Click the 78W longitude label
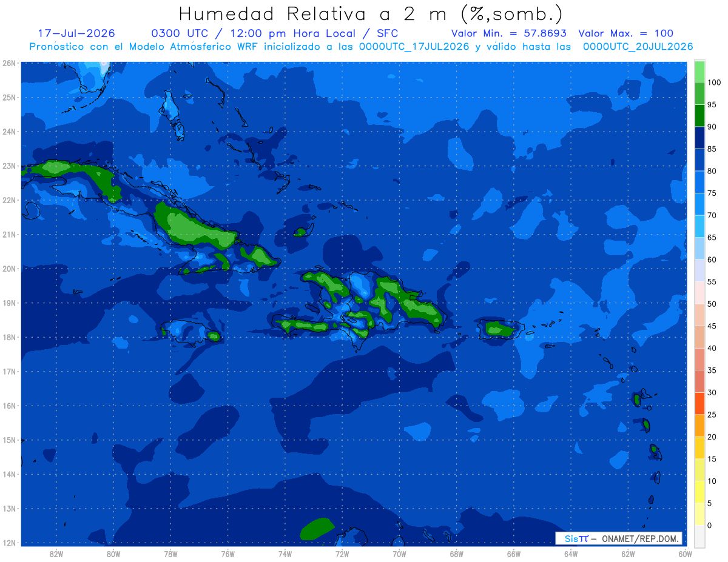The height and width of the screenshot is (562, 728). tap(170, 554)
